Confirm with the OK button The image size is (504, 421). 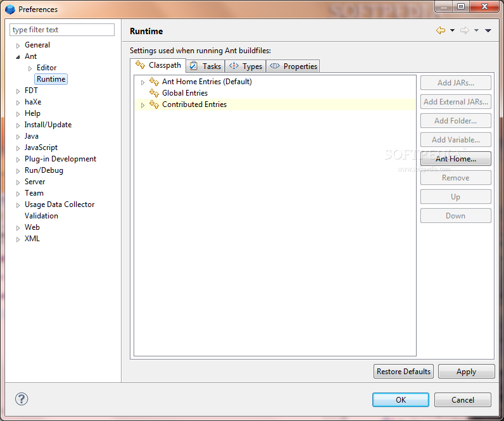pyautogui.click(x=401, y=399)
